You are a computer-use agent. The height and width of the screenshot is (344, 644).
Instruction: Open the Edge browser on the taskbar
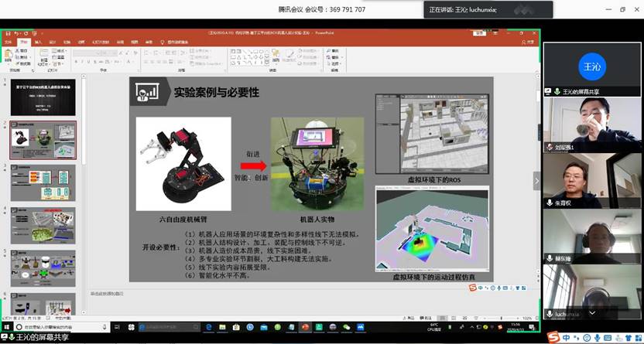pyautogui.click(x=209, y=327)
